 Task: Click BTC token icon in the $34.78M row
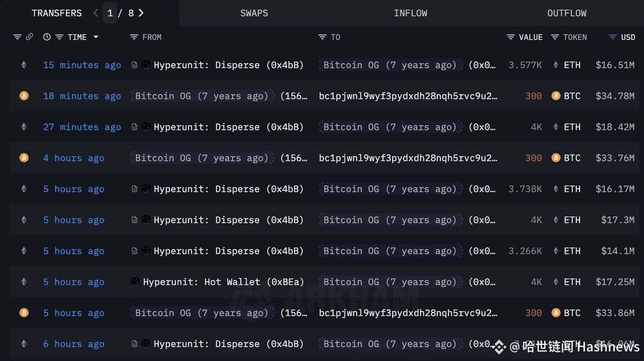[556, 96]
